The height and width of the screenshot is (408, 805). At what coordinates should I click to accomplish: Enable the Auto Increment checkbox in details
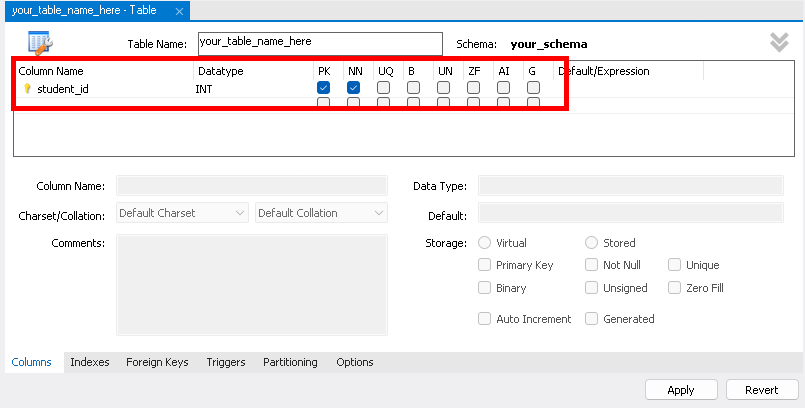[x=484, y=319]
